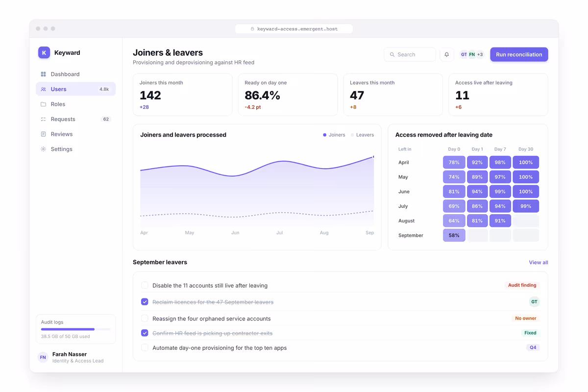Viewport: 588px width, 392px height.
Task: Open the Requests menu item
Action: [76, 119]
